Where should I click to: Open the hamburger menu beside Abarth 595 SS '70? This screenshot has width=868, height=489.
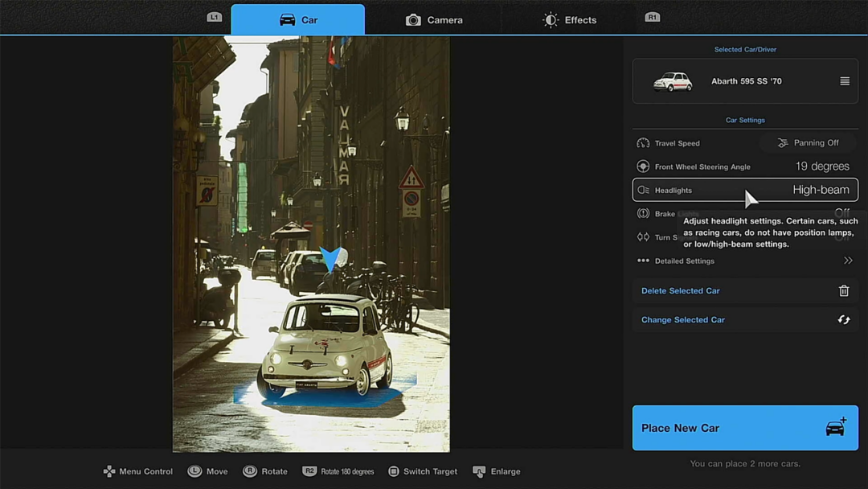(x=845, y=81)
